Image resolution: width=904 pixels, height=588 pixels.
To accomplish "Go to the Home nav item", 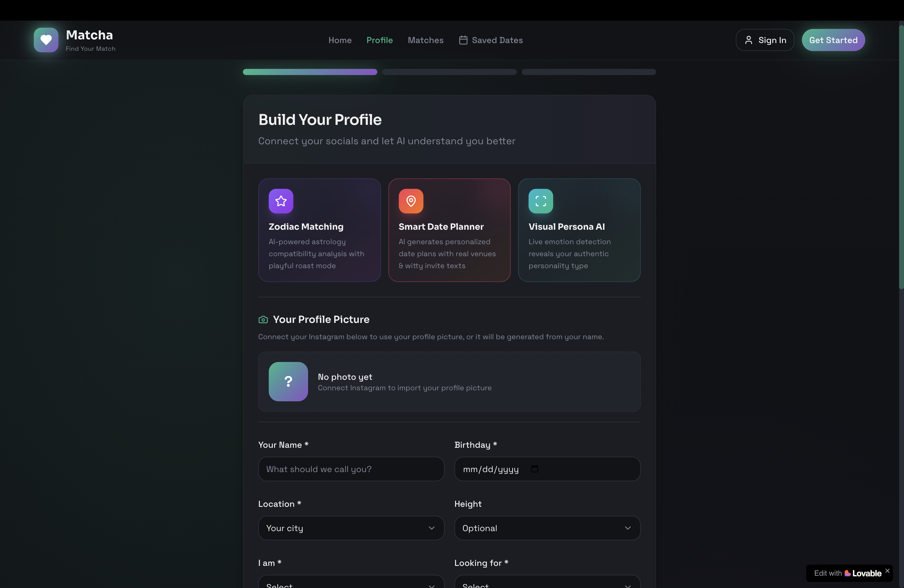I will pos(340,40).
